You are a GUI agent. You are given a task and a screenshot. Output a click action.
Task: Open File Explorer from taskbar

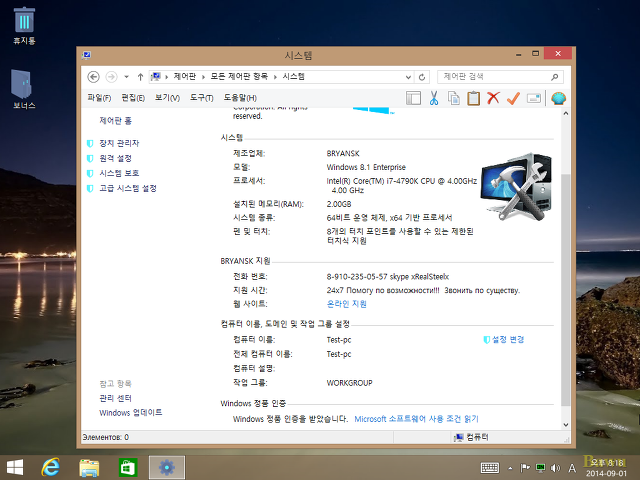point(89,467)
